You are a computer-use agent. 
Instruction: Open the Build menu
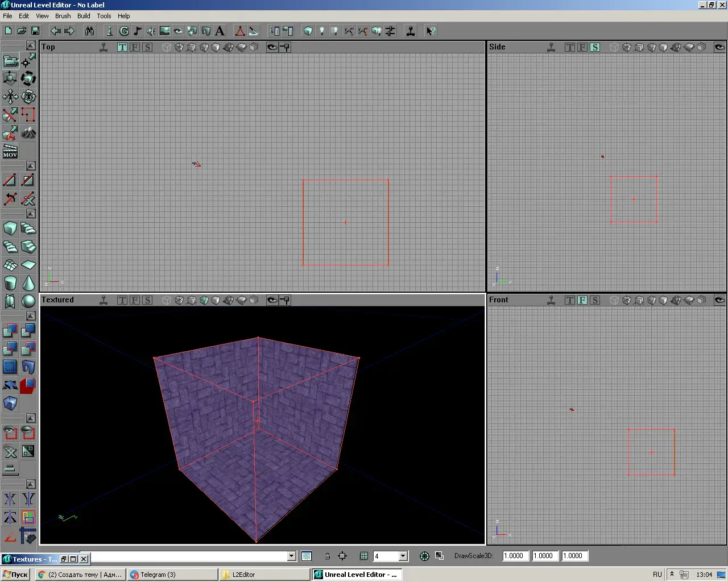tap(84, 16)
